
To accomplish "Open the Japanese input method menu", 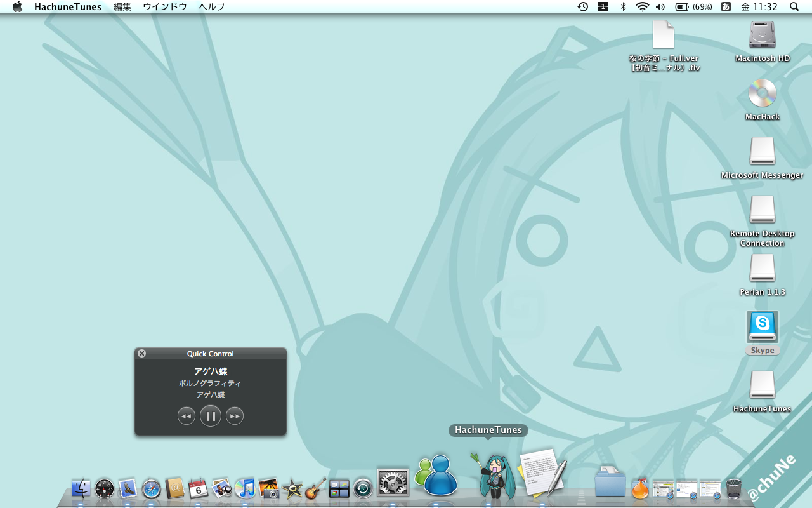I will tap(726, 7).
